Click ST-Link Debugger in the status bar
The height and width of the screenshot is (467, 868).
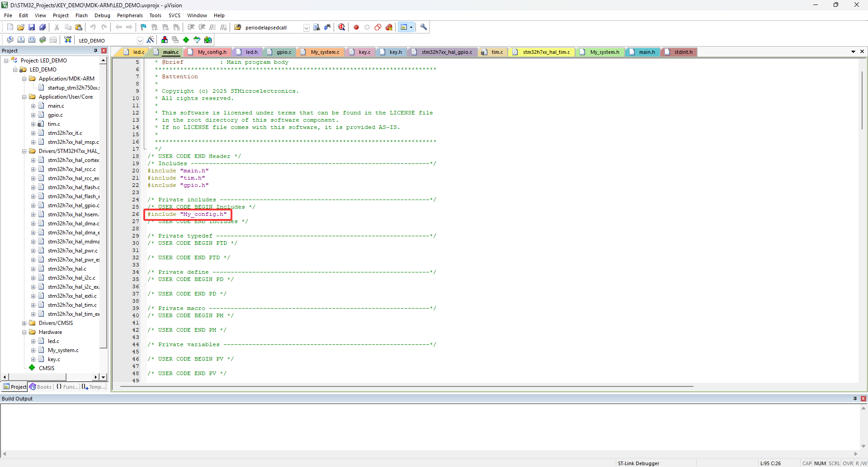coord(638,463)
